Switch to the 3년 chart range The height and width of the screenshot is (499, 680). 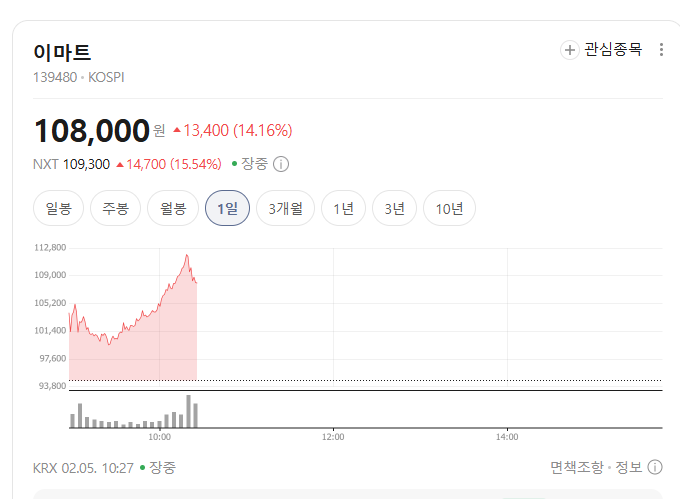pos(394,209)
